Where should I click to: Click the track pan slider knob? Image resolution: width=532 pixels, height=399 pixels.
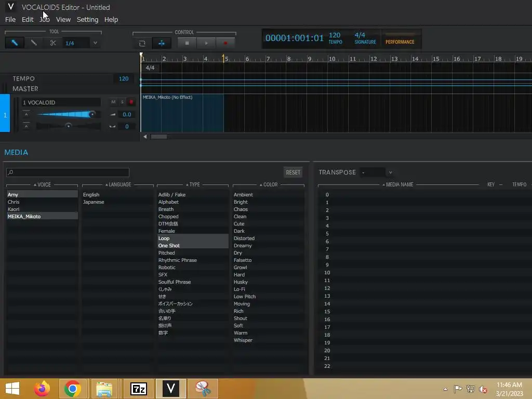[x=68, y=126]
